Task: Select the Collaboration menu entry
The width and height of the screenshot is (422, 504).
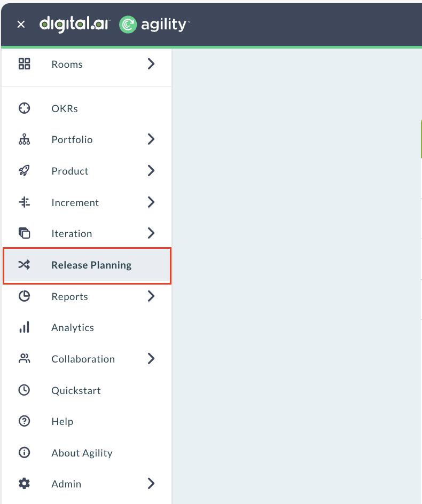Action: point(83,358)
